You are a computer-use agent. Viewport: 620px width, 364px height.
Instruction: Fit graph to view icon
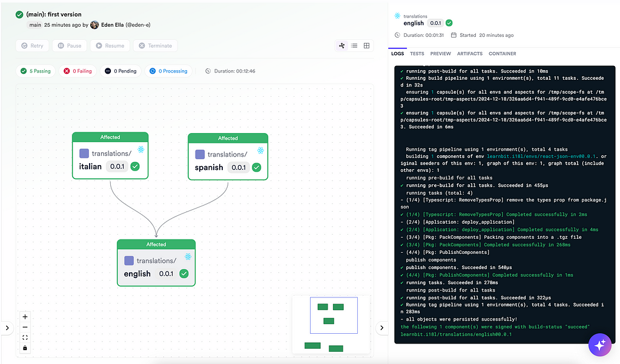point(25,337)
